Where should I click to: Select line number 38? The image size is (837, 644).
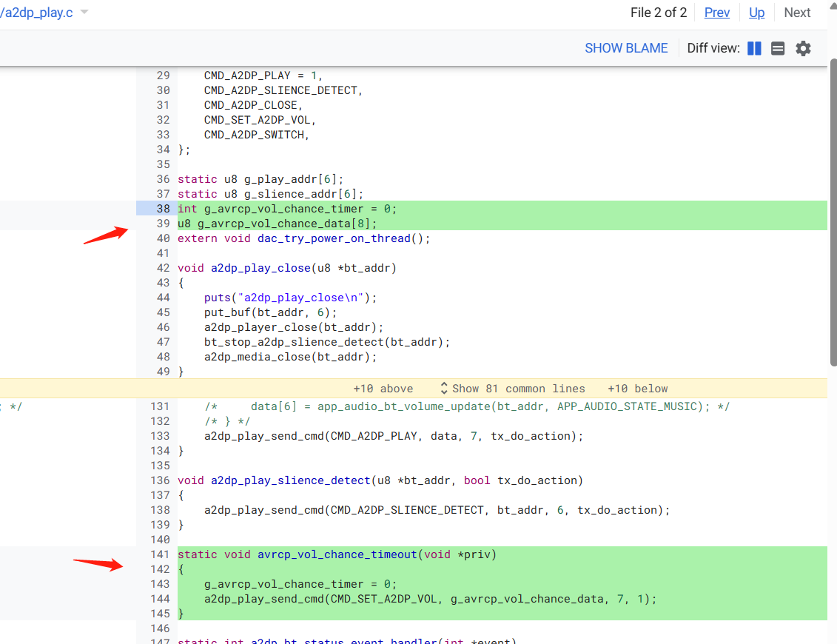pos(164,209)
